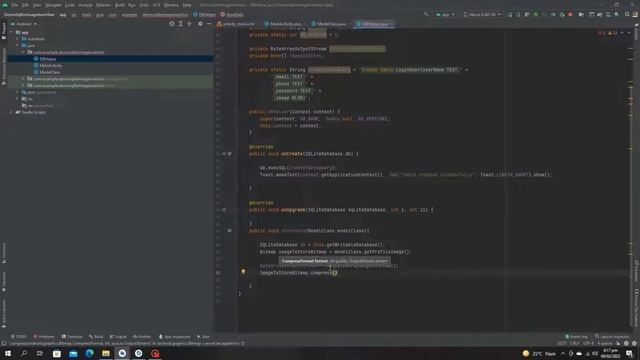Collapse the app module tree arrow
This screenshot has width=640, height=360.
11,32
